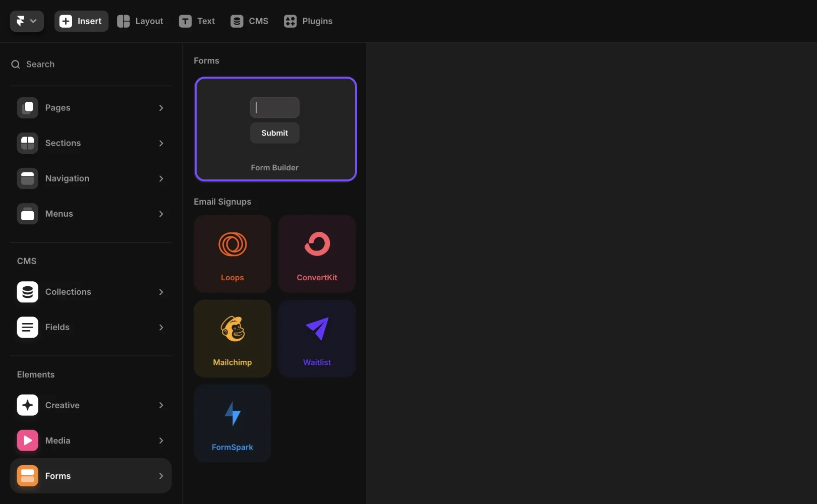This screenshot has width=817, height=504.
Task: Focus the Search field
Action: pos(91,65)
